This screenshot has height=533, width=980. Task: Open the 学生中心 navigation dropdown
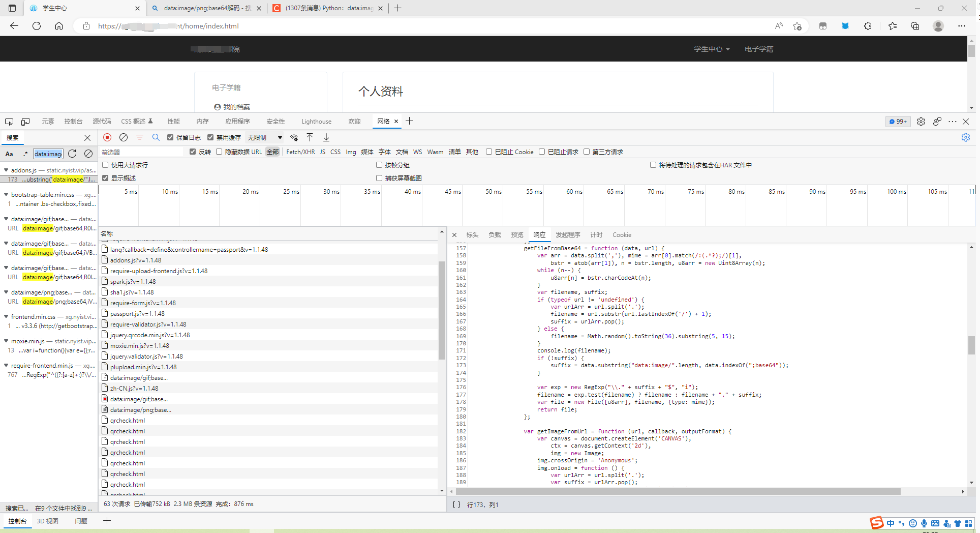click(712, 49)
